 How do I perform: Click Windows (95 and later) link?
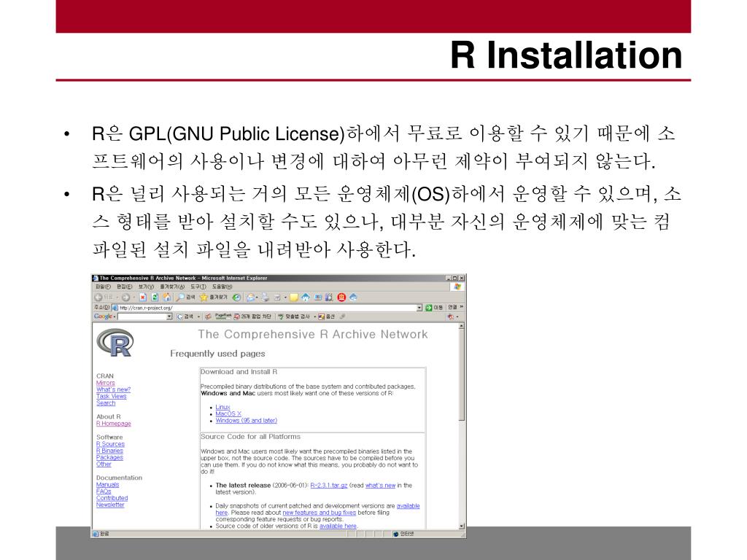[x=246, y=421]
